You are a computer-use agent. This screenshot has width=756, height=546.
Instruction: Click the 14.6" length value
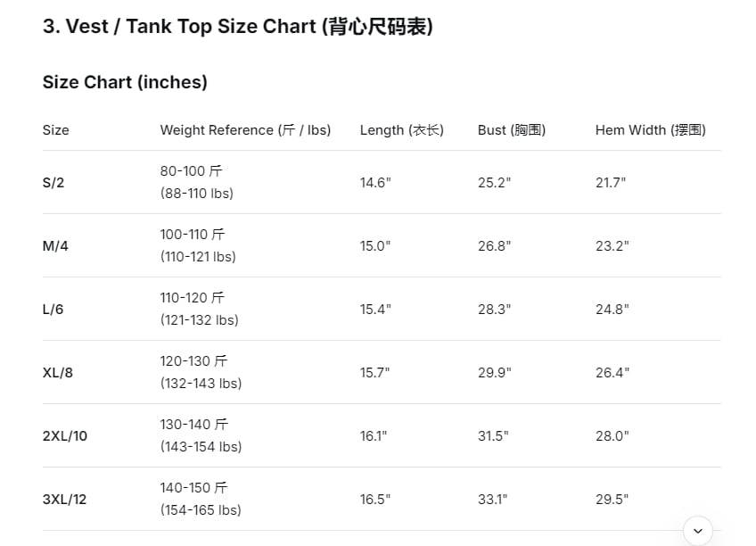375,183
